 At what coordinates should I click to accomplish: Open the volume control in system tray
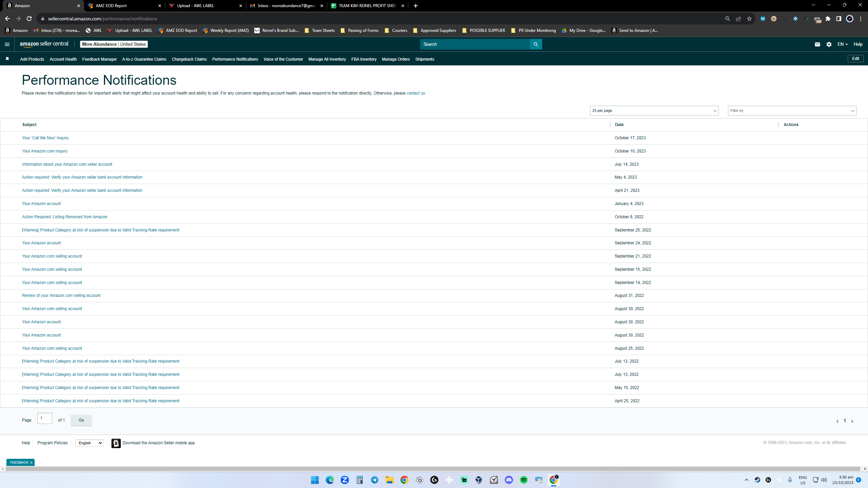(x=824, y=480)
